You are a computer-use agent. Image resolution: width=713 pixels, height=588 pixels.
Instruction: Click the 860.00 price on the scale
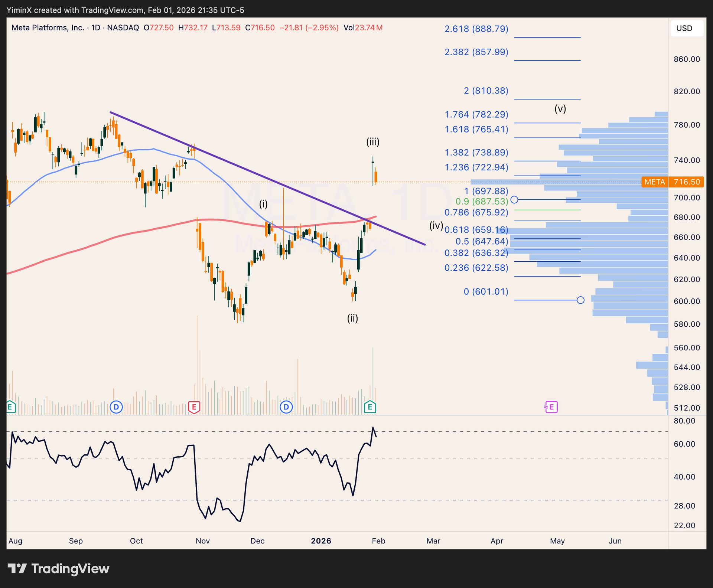pyautogui.click(x=687, y=59)
